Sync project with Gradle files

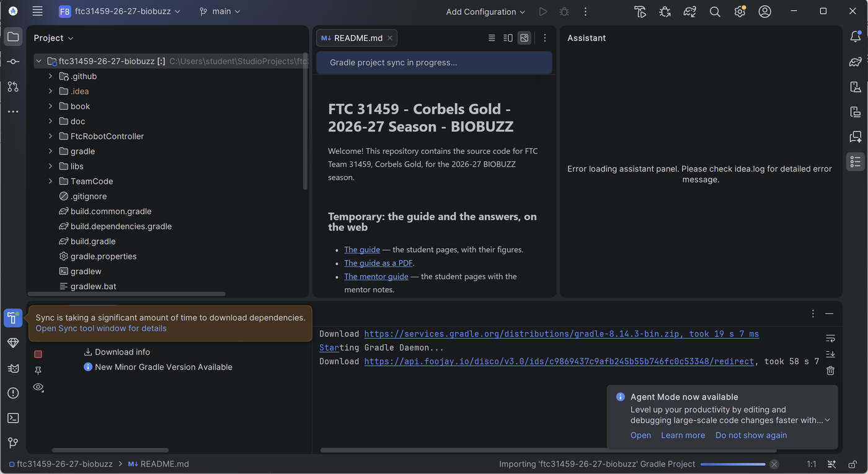(x=690, y=12)
